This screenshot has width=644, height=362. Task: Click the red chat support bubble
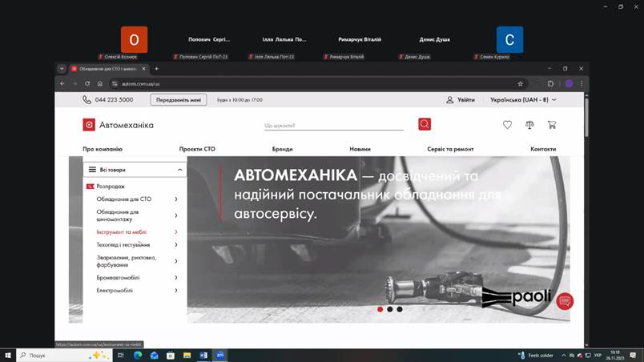coord(565,301)
